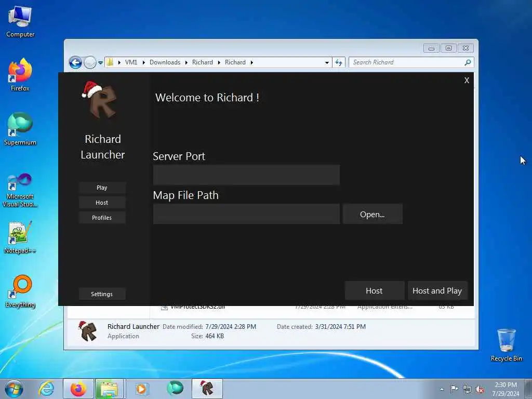Open the Profiles section
The height and width of the screenshot is (399, 532).
click(102, 218)
